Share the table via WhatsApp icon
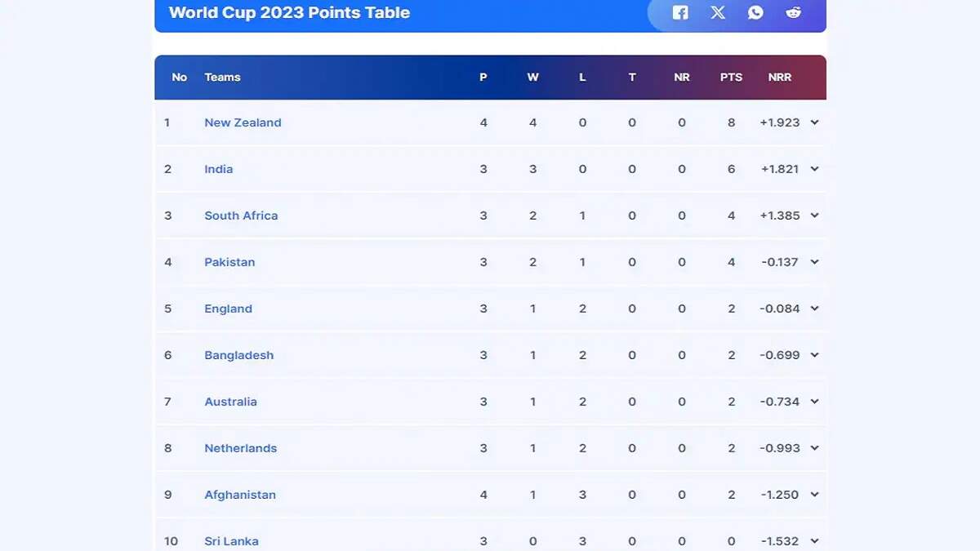This screenshot has height=551, width=980. 755,12
